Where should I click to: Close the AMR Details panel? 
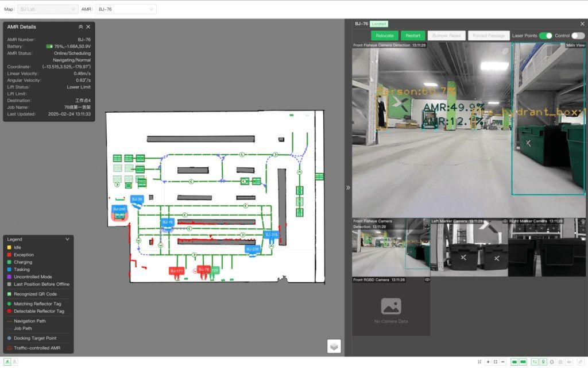pos(88,27)
